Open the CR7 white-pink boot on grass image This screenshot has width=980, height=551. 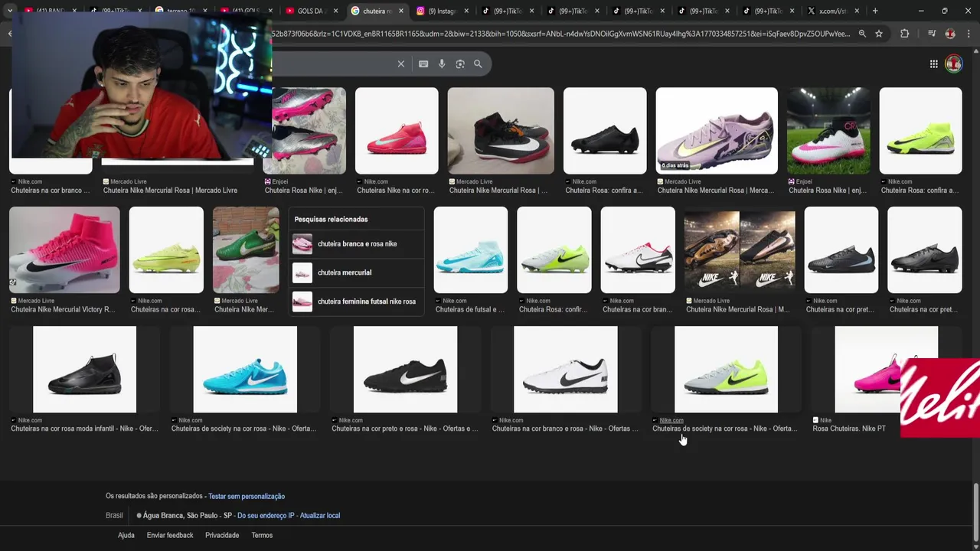click(x=828, y=131)
